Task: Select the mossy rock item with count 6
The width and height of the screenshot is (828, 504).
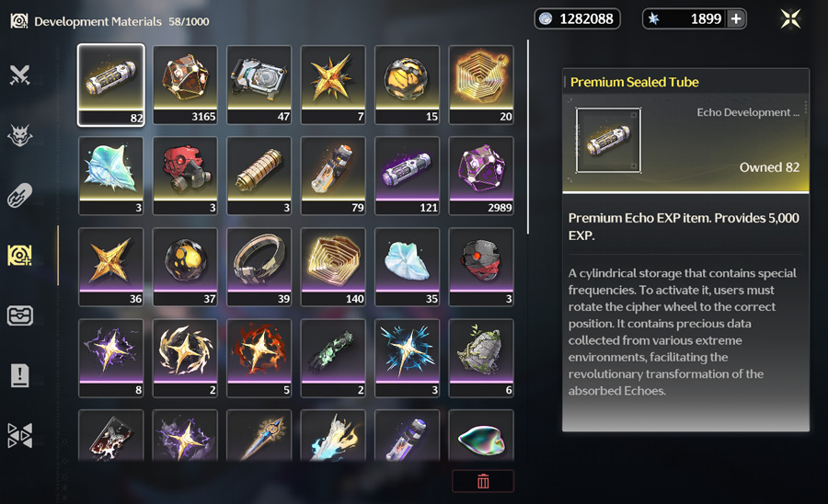Action: 481,358
